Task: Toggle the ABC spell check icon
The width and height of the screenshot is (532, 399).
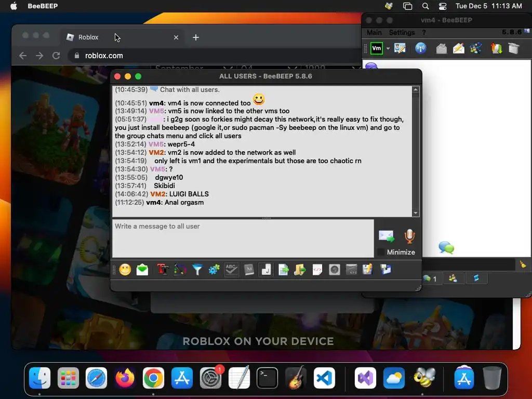Action: coord(231,270)
